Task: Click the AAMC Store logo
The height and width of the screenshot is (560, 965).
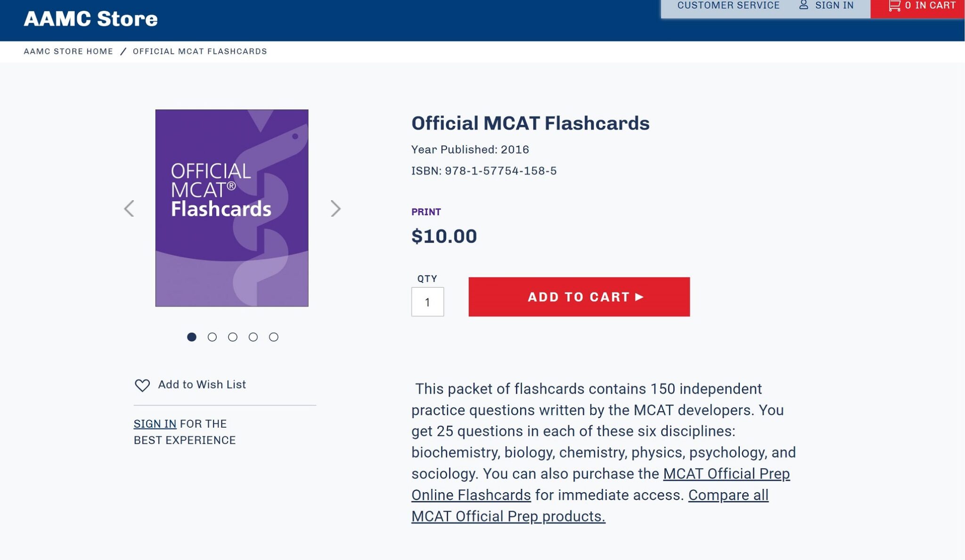Action: point(90,19)
